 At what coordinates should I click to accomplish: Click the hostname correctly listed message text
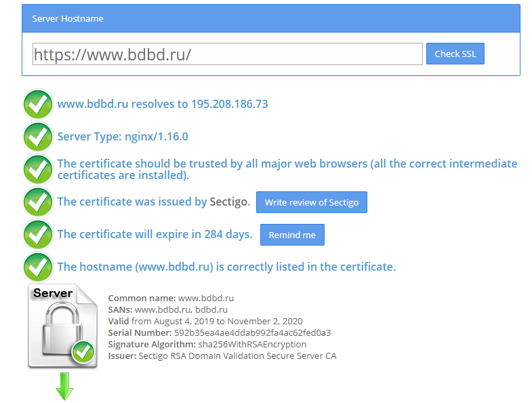[226, 267]
